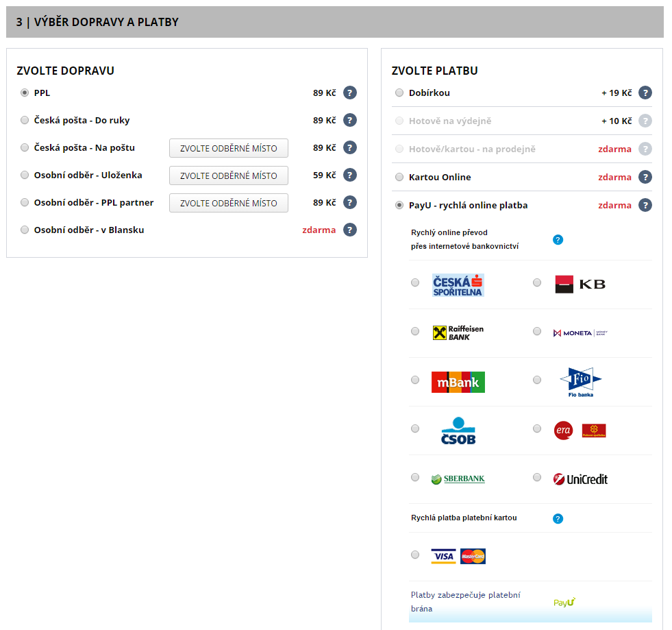Choose Osobní odběr - v Blansku radio
Image resolution: width=672 pixels, height=630 pixels.
(25, 230)
